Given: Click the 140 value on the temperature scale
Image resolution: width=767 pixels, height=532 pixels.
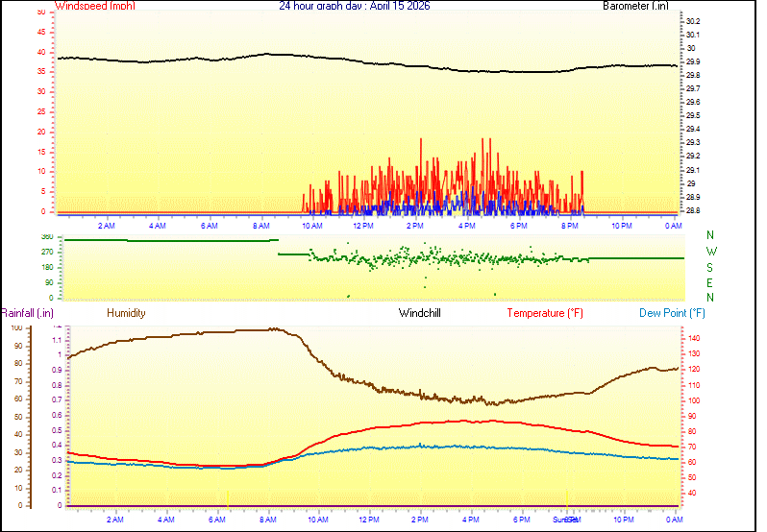Looking at the screenshot, I should 693,339.
